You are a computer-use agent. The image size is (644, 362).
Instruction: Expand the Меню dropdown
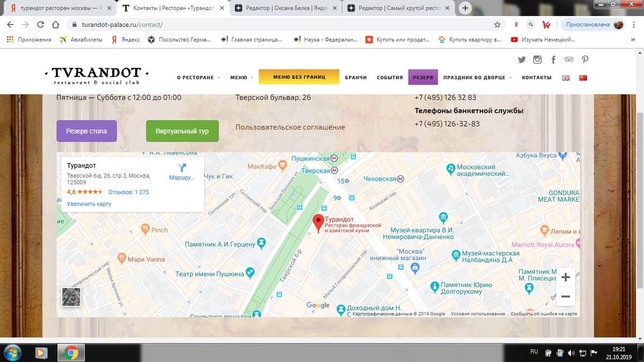coord(242,78)
